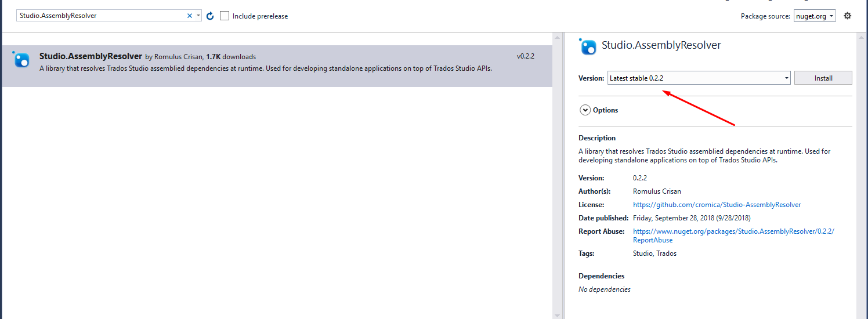
Task: Click the Studio.AssemblyResolver title in the details pane
Action: 661,45
